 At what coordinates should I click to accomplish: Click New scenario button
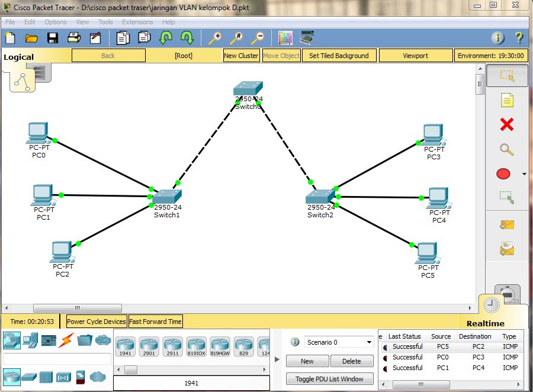[307, 361]
